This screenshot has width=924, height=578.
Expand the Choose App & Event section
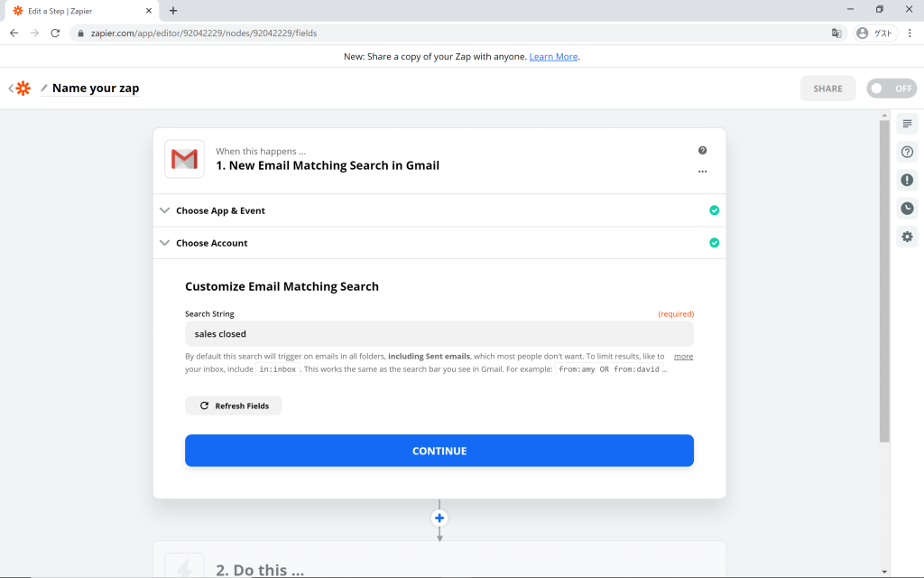[x=439, y=210]
